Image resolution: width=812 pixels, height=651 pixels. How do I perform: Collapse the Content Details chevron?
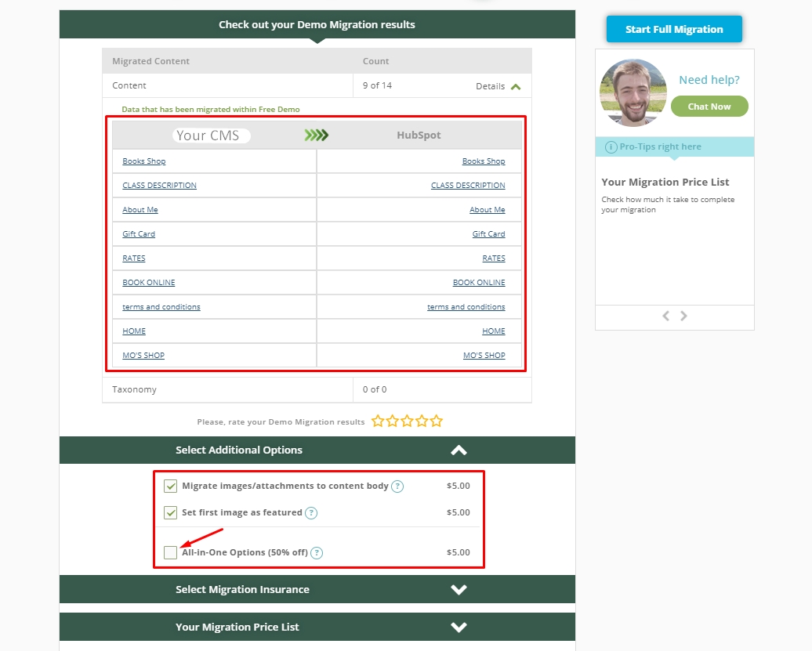coord(515,86)
